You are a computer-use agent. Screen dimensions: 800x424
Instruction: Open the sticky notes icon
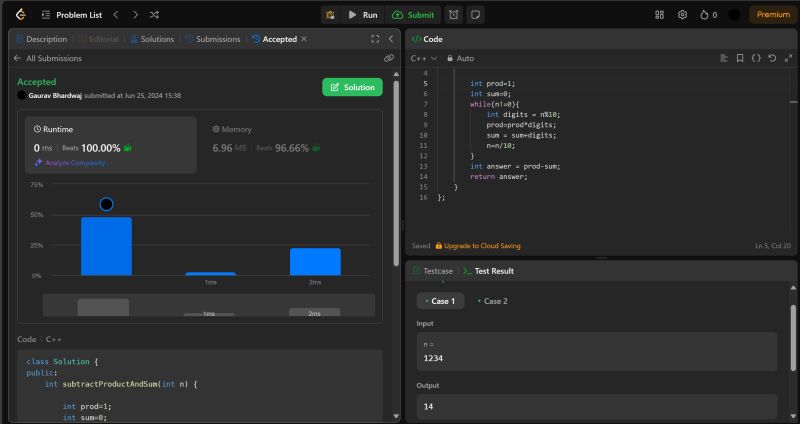pyautogui.click(x=476, y=15)
